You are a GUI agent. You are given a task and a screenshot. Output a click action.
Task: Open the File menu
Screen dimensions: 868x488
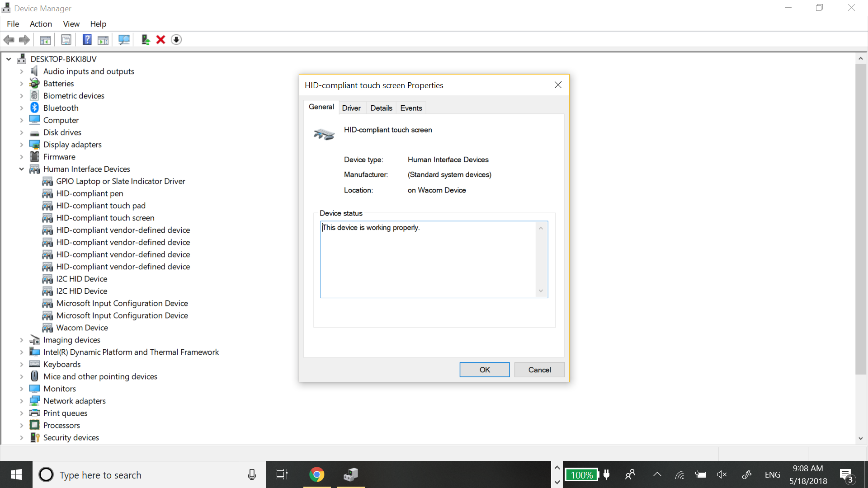(x=13, y=24)
